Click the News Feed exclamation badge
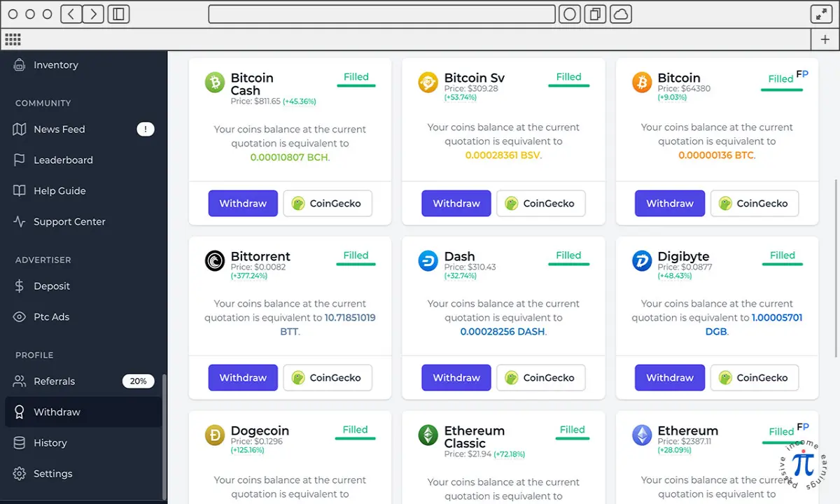Screen dimensions: 840x504 click(x=145, y=129)
